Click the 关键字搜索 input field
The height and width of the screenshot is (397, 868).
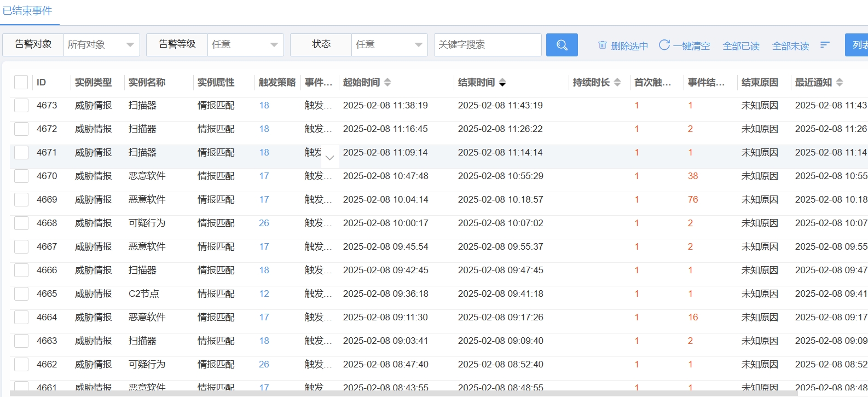(488, 45)
